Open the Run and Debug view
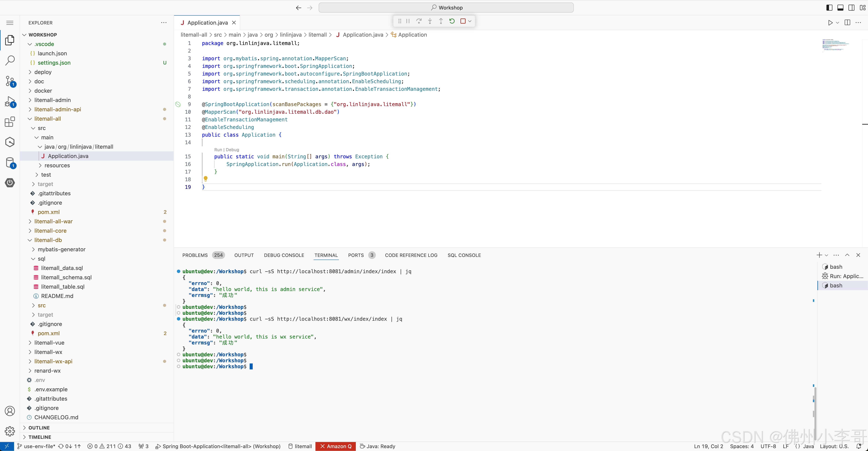Viewport: 868px width, 451px height. pos(10,101)
